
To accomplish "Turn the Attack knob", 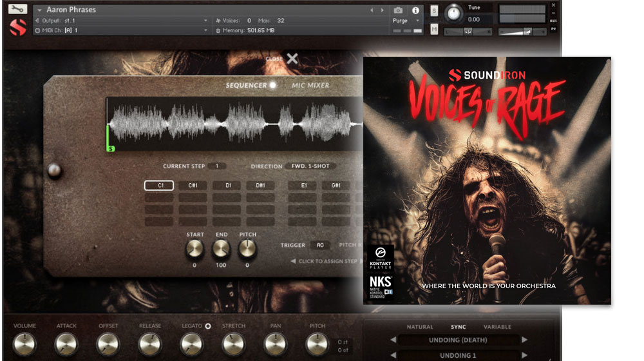I will pyautogui.click(x=66, y=344).
